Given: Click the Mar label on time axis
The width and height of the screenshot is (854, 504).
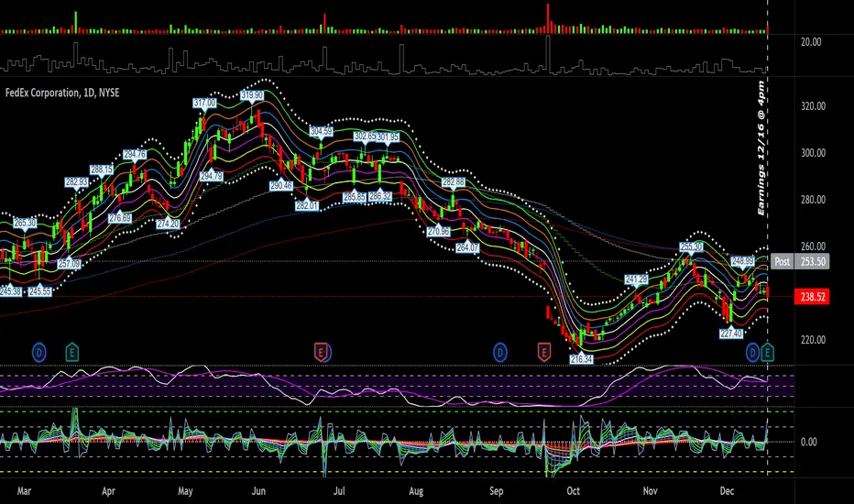Looking at the screenshot, I should point(24,491).
